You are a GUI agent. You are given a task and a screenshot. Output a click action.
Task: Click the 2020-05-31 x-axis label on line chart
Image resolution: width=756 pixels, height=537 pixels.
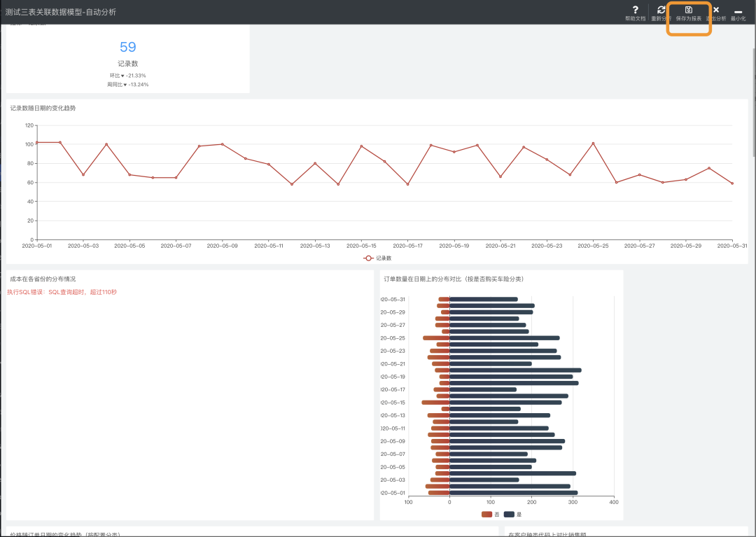pyautogui.click(x=732, y=246)
